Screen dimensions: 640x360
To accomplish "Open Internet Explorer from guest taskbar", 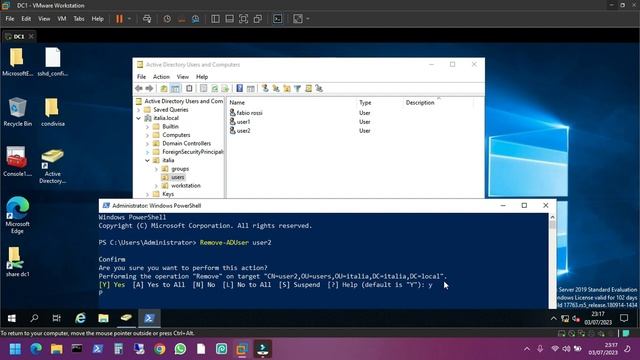I will tap(80, 318).
